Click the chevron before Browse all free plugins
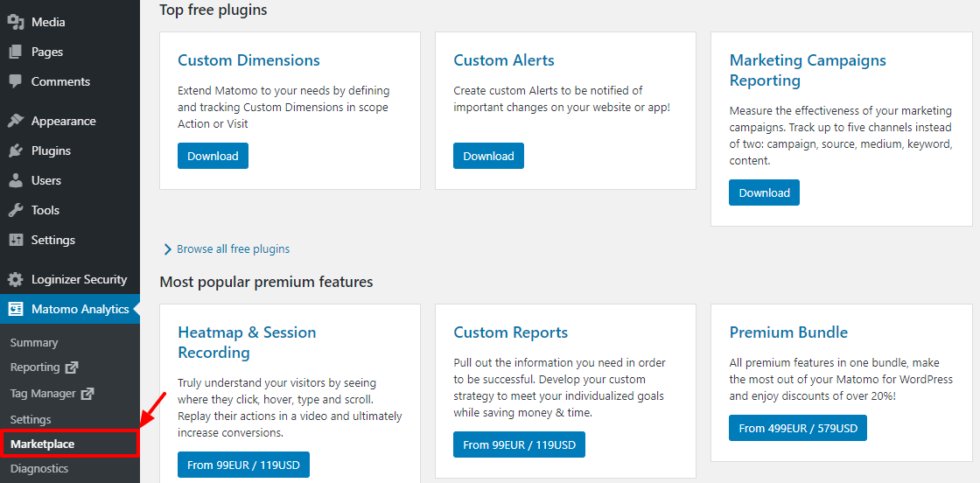 point(167,249)
